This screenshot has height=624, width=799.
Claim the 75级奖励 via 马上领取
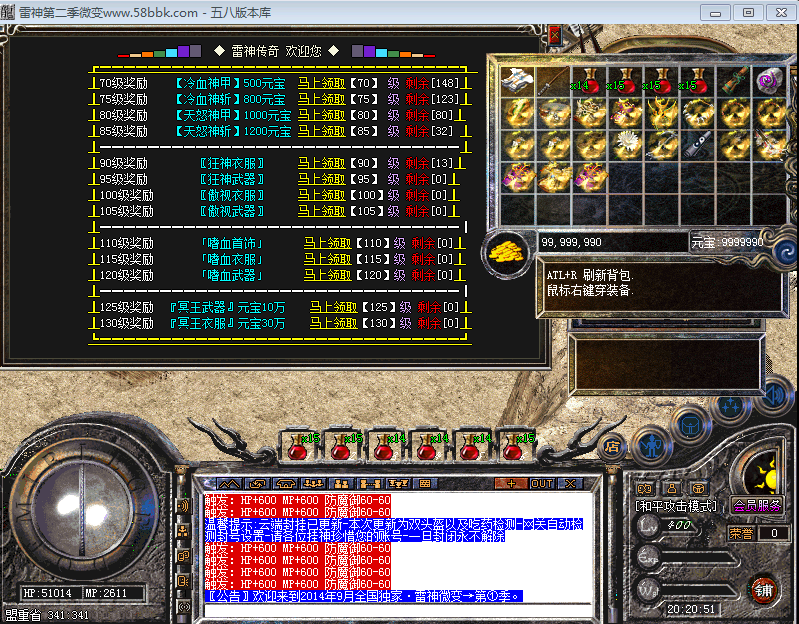(x=322, y=99)
